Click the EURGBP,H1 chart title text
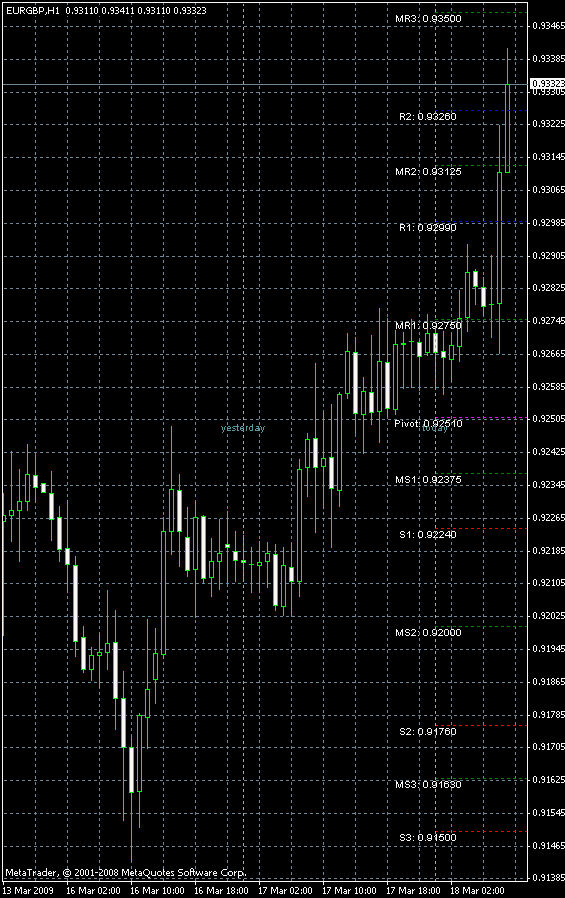The height and width of the screenshot is (898, 565). [33, 11]
